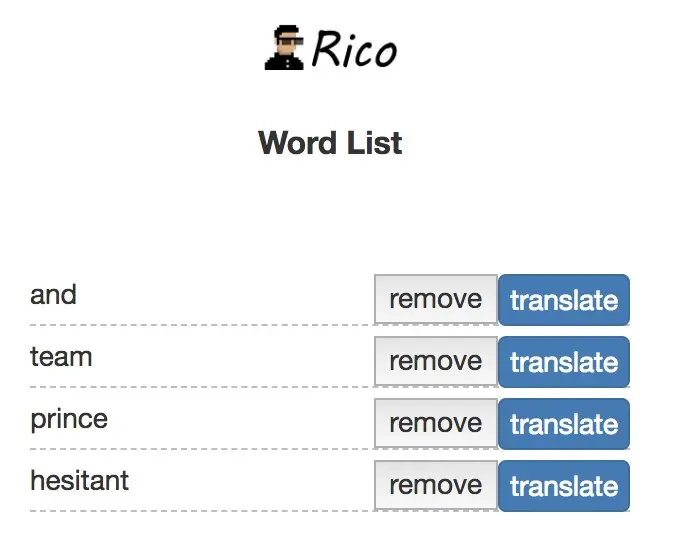The image size is (674, 536).
Task: Translate the word "prince"
Action: point(564,424)
